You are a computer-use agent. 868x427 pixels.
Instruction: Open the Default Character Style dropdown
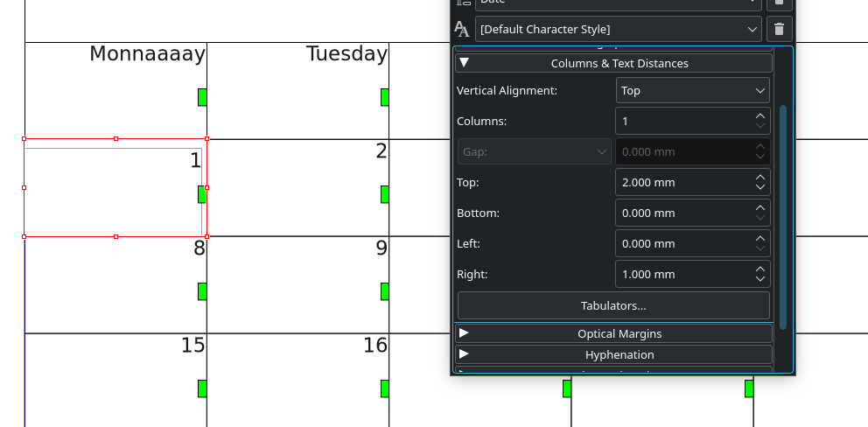tap(618, 29)
